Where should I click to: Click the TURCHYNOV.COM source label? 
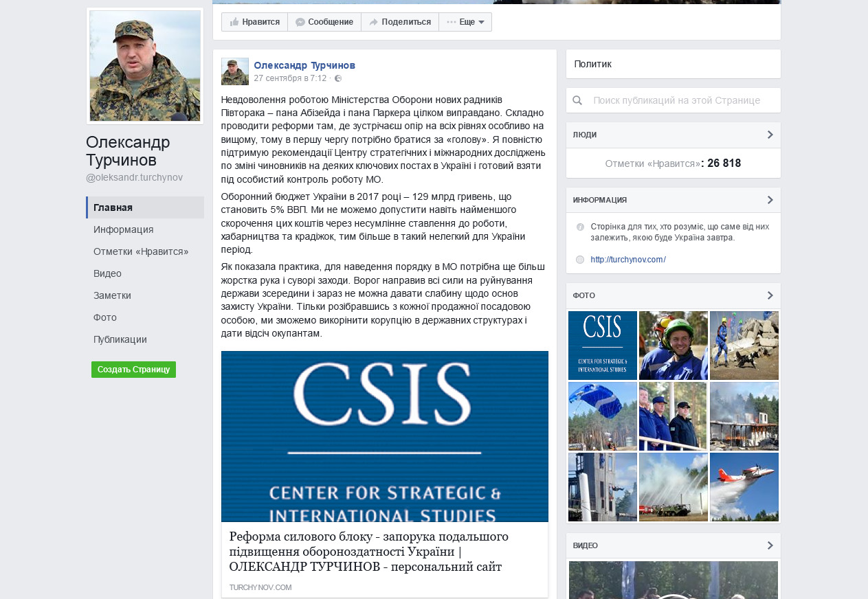point(260,587)
